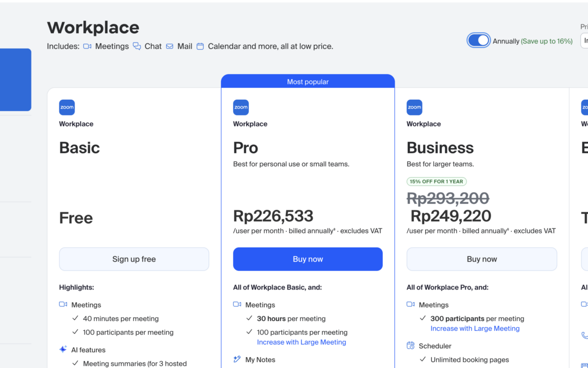Viewport: 588px width, 368px height.
Task: Click Save up to 16% text
Action: 547,41
